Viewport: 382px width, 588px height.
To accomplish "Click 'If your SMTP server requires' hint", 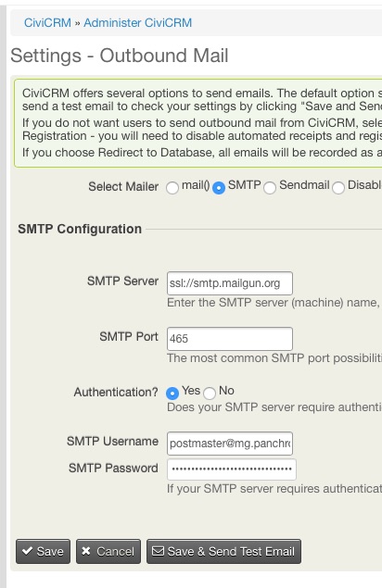I will point(274,489).
